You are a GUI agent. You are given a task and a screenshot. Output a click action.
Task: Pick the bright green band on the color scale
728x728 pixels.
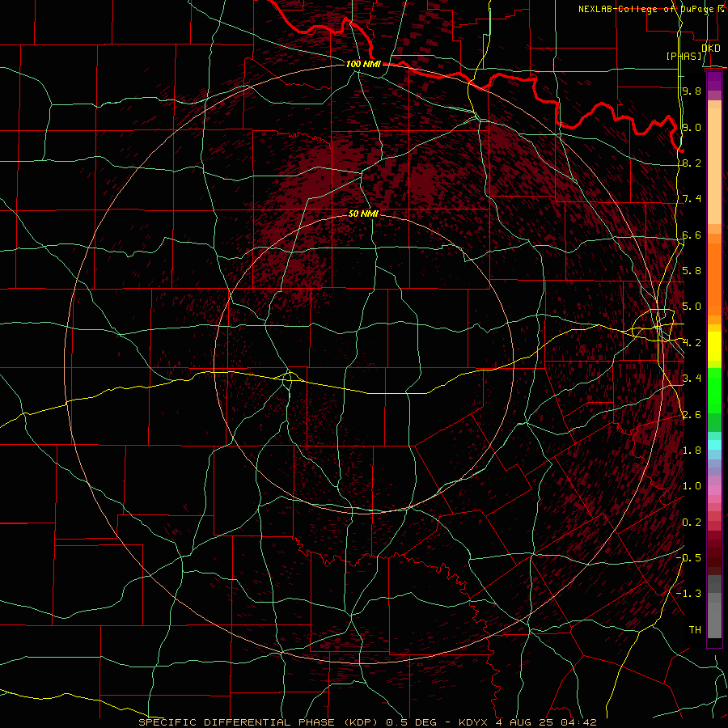(x=714, y=392)
